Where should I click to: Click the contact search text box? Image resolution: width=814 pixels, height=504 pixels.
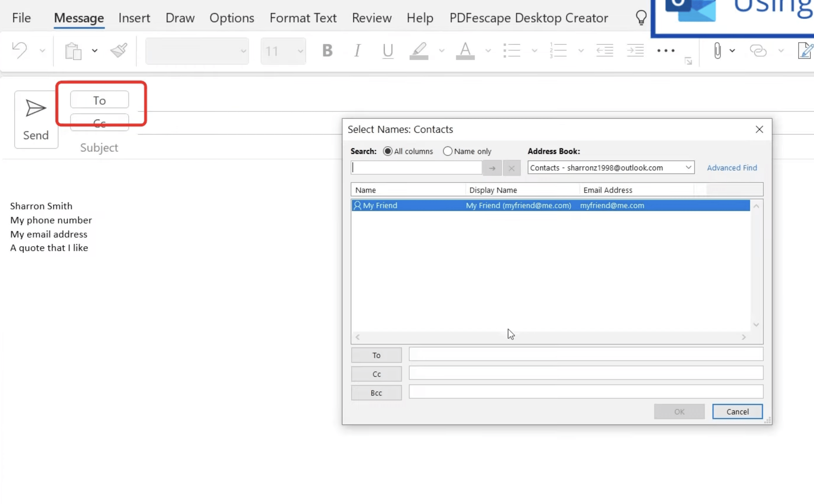pos(416,168)
